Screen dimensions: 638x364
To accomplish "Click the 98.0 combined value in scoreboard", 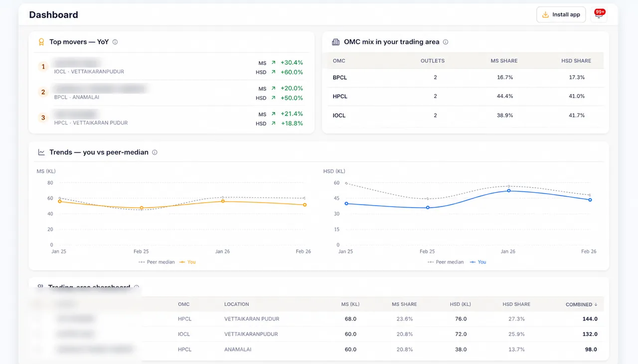I will tap(591, 350).
